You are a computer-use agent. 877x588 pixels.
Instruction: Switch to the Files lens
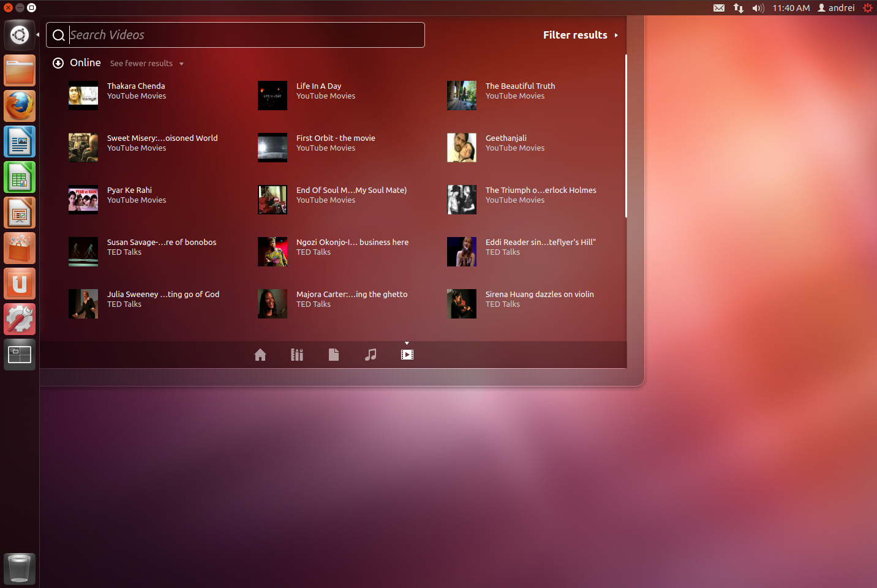tap(334, 355)
